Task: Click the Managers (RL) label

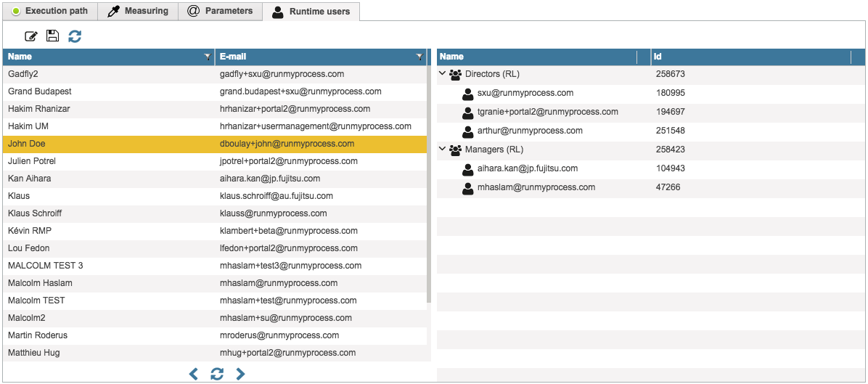Action: click(x=494, y=150)
